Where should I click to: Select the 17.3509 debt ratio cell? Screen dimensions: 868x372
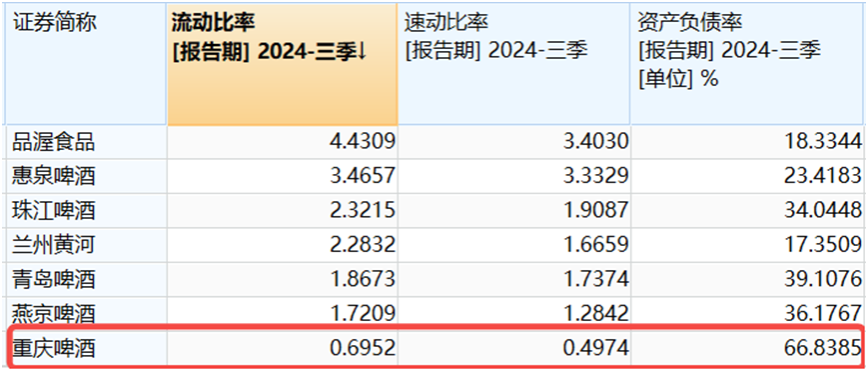(x=747, y=245)
